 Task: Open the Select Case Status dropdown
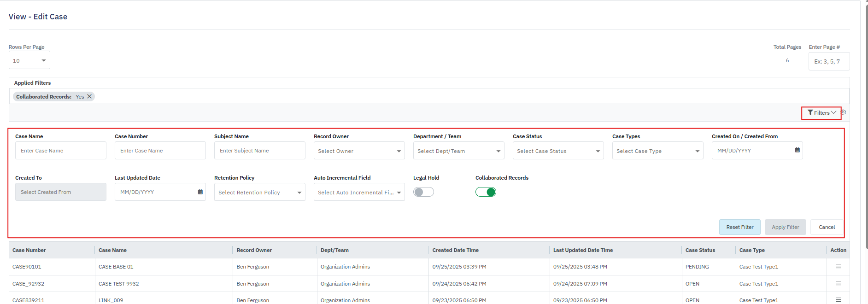[558, 151]
